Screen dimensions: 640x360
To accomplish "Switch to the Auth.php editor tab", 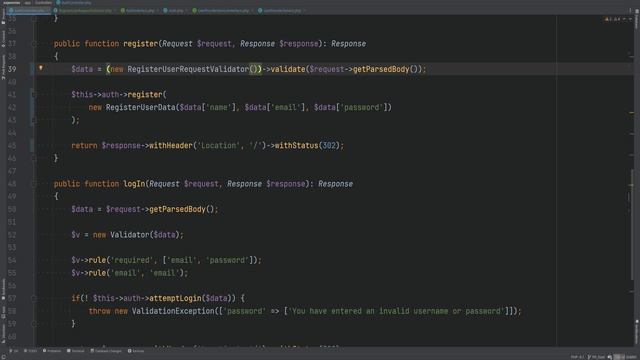I will [174, 10].
